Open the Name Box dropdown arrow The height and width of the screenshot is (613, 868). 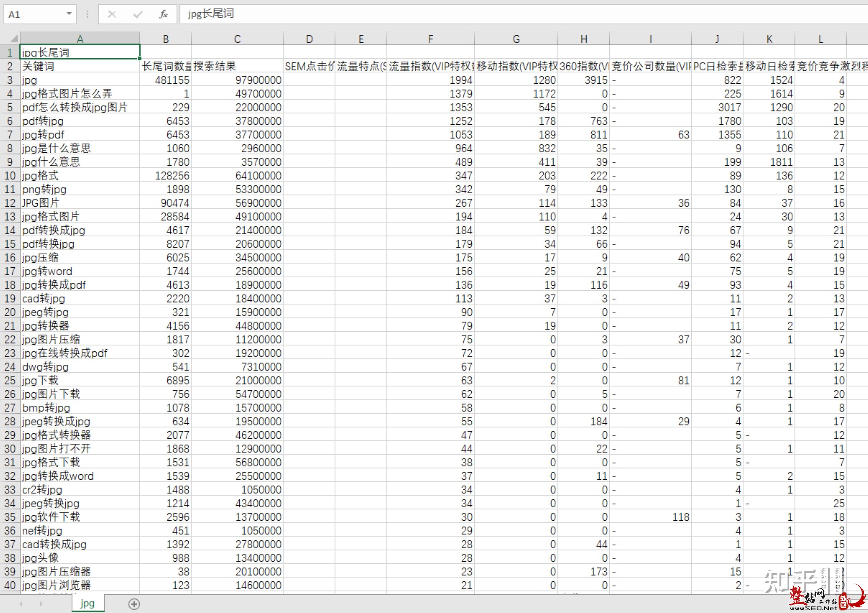coord(69,14)
